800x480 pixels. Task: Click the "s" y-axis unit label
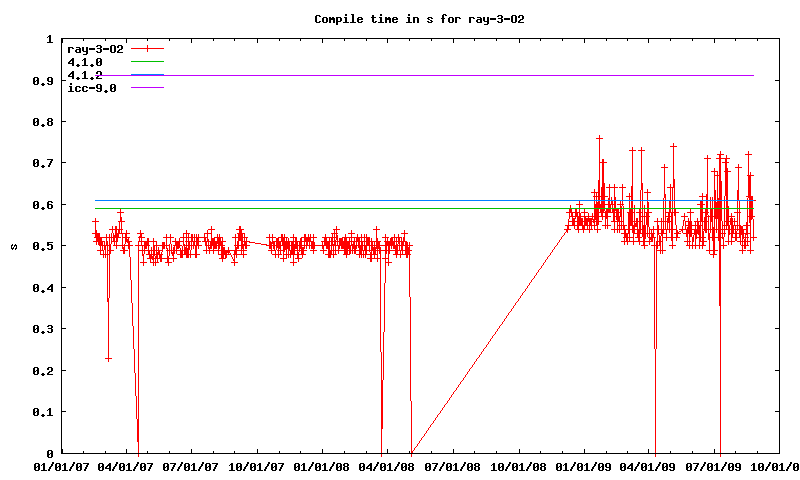point(12,246)
